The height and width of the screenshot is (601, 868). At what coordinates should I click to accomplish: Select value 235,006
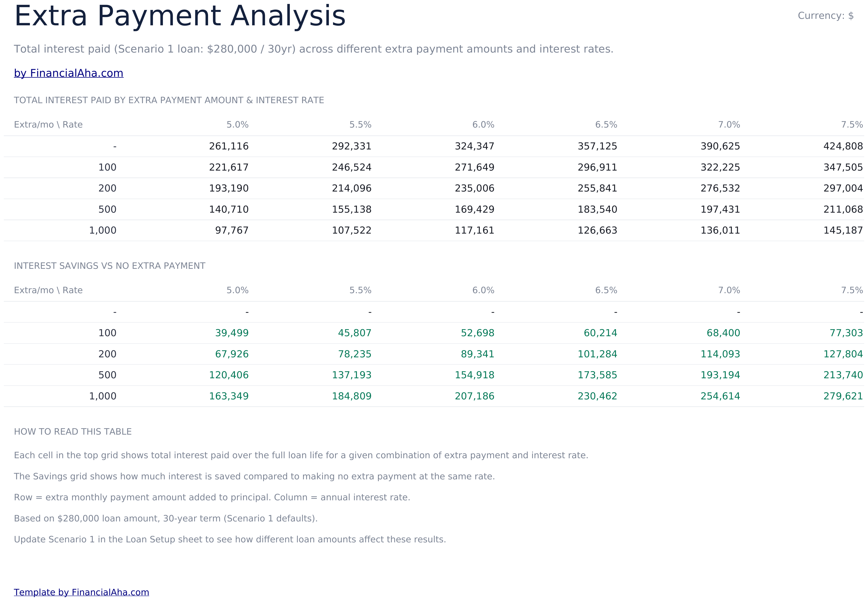475,188
